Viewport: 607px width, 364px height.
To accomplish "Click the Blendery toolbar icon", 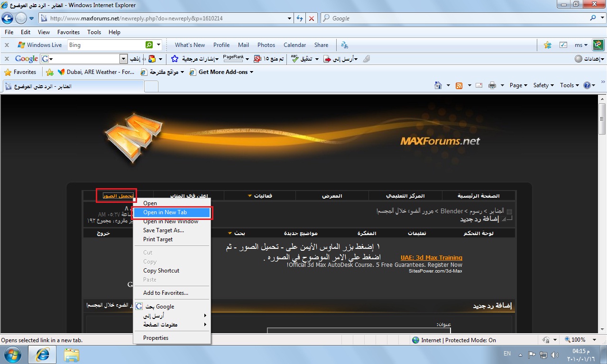I will point(598,45).
